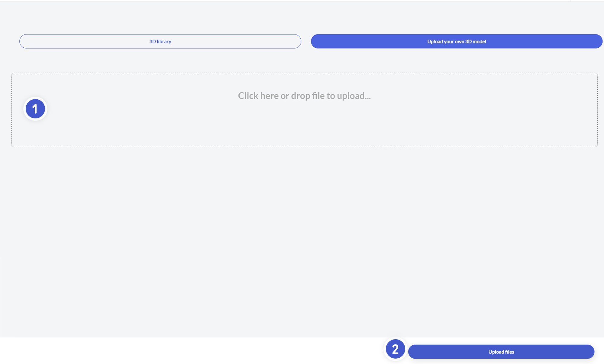604x364 pixels.
Task: Click the file drop zone to upload
Action: point(304,121)
